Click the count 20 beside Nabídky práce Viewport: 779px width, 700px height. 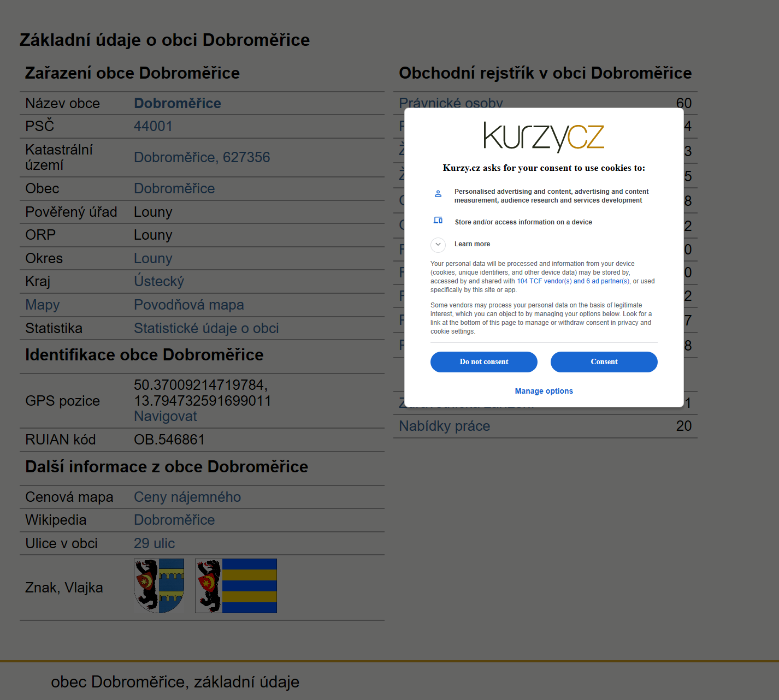(x=683, y=426)
